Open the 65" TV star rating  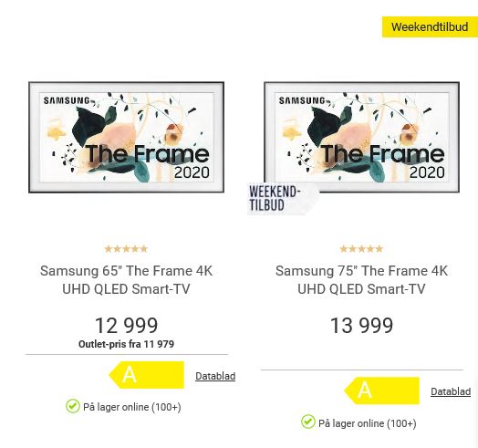pyautogui.click(x=126, y=249)
